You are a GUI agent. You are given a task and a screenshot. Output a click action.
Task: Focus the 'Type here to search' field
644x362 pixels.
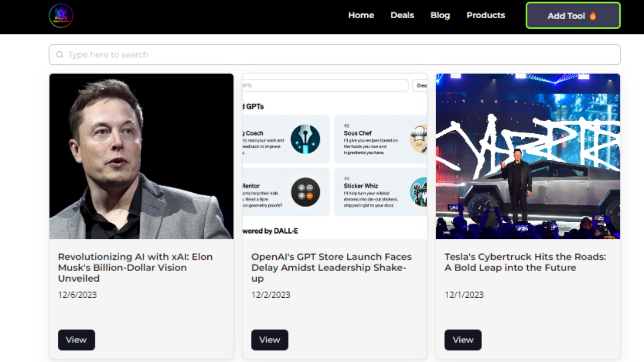(x=335, y=55)
